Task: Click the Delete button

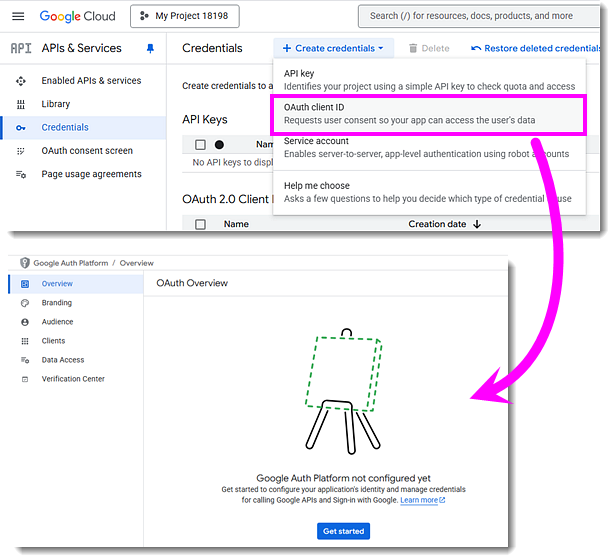Action: (x=429, y=48)
